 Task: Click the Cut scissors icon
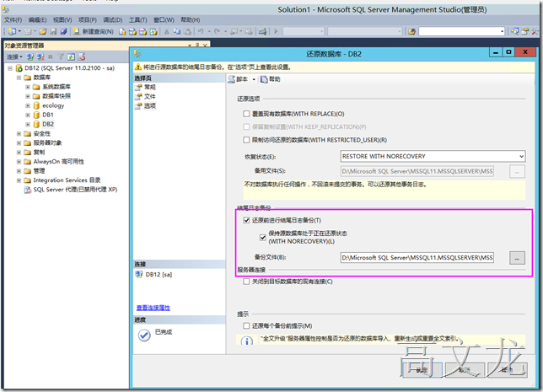click(167, 31)
